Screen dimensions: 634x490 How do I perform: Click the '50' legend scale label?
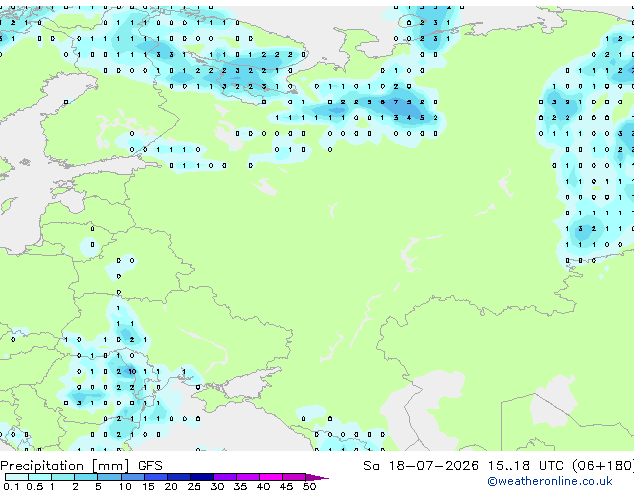tap(309, 486)
